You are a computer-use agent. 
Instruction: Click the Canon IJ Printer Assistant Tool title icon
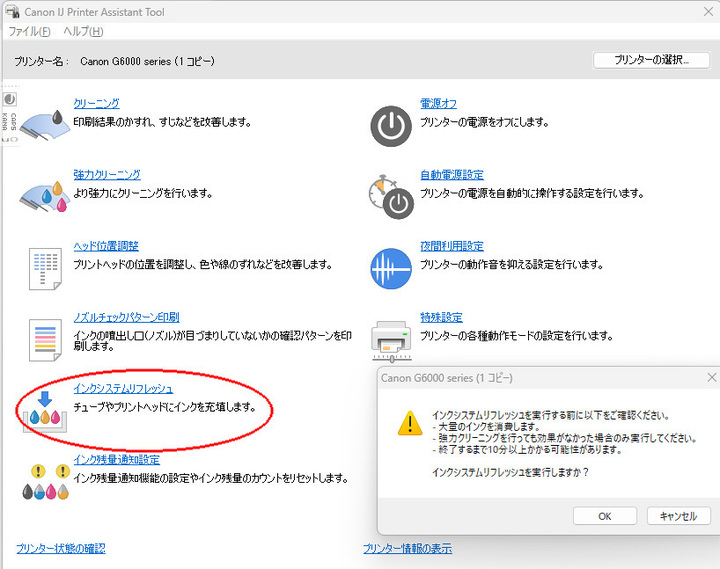[12, 11]
